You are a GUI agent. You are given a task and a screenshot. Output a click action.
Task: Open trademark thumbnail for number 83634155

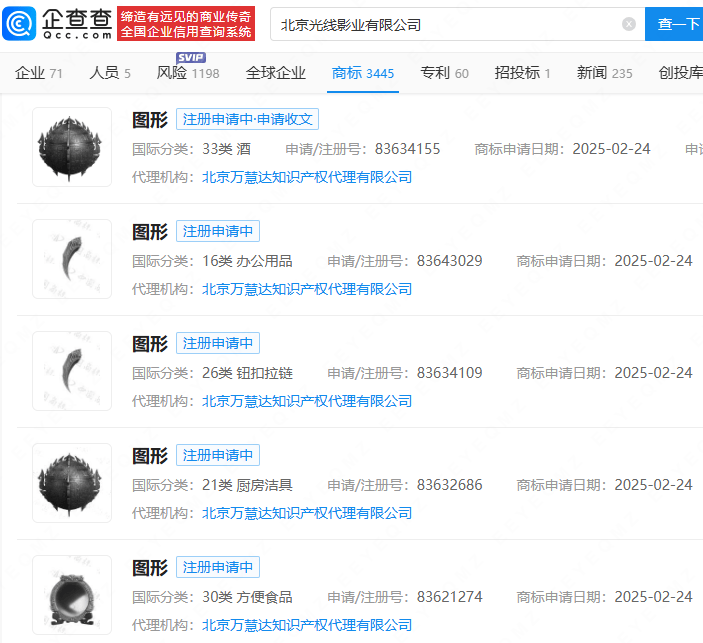(72, 147)
